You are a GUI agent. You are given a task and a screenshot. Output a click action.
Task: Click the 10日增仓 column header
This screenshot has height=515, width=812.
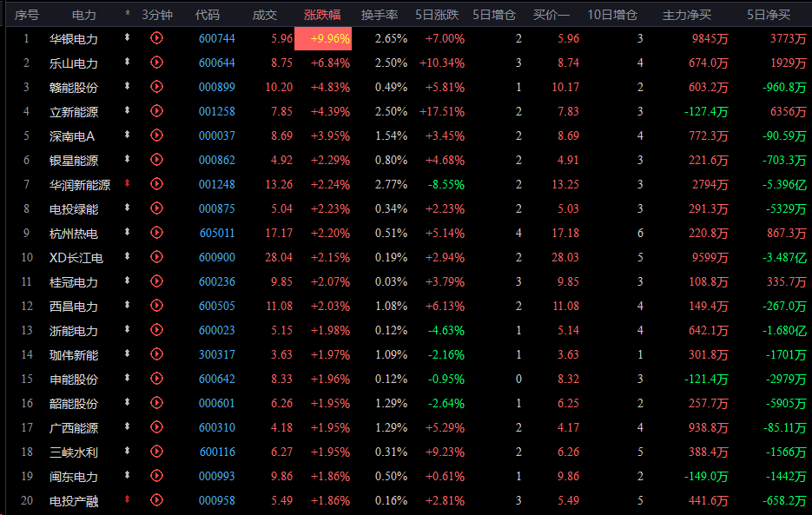(612, 15)
